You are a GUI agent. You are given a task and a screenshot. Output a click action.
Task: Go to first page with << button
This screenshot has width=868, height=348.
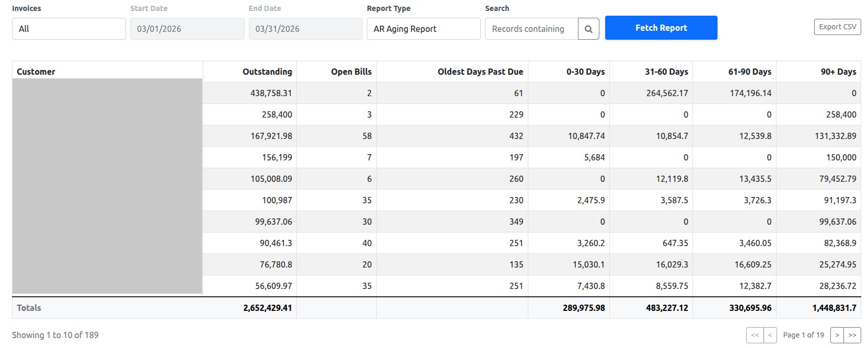[755, 335]
